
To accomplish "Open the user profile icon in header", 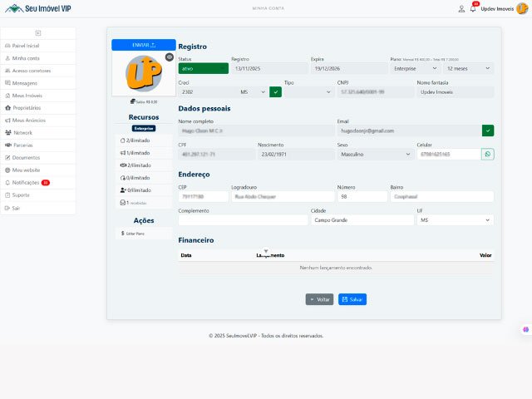I will pyautogui.click(x=461, y=8).
